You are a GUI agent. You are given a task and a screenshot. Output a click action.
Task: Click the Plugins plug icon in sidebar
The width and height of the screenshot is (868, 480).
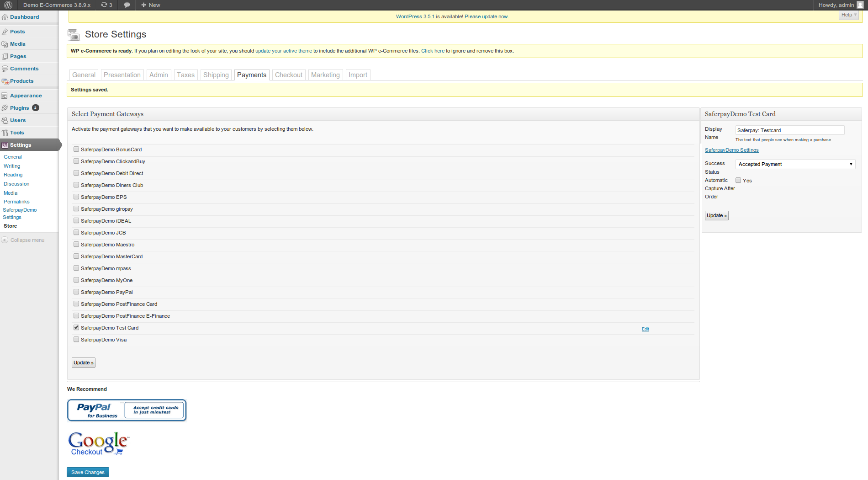point(5,108)
